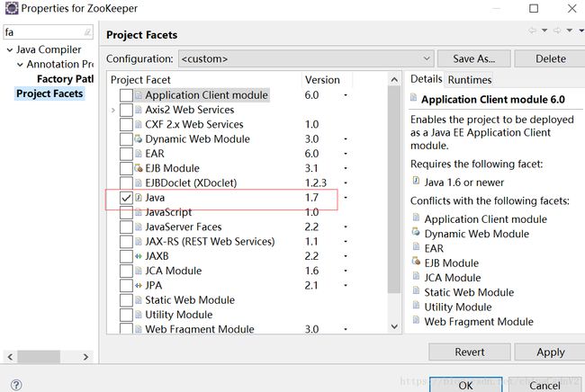This screenshot has width=585, height=392.
Task: Expand the Axis2 Web Services facet
Action: tap(113, 110)
